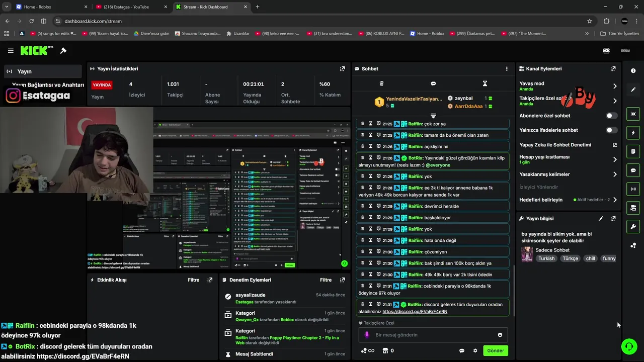Click the chill tag chip
The height and width of the screenshot is (362, 644).
click(590, 258)
